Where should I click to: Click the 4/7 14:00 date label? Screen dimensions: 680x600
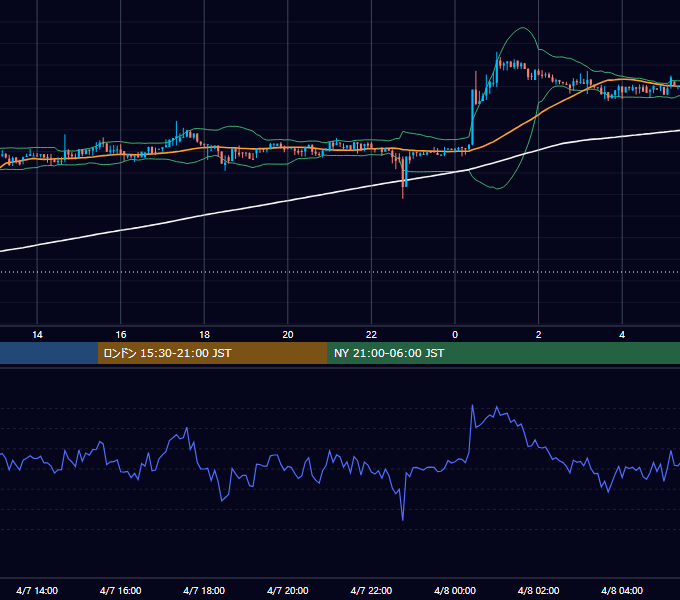click(x=37, y=590)
